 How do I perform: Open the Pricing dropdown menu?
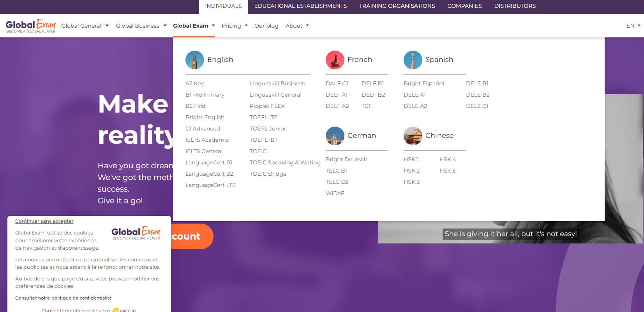point(235,26)
